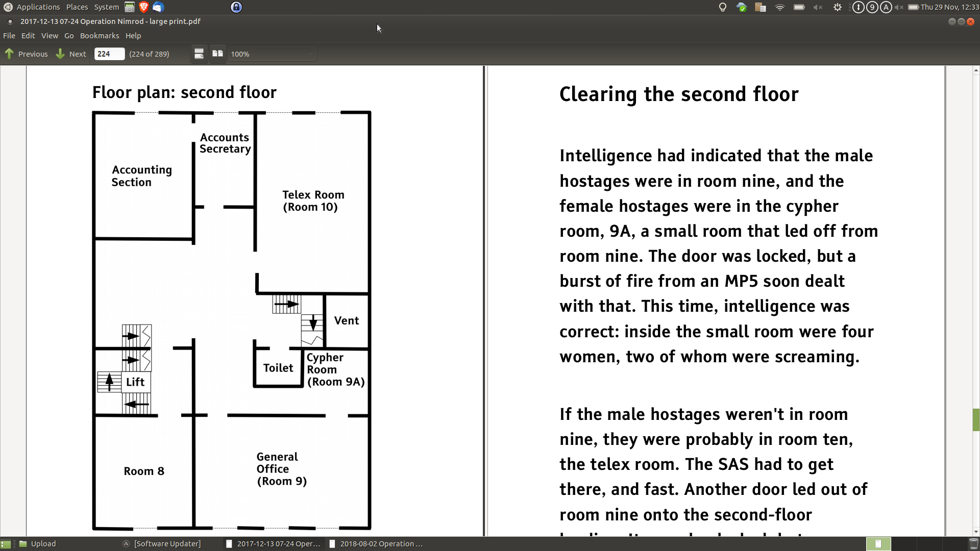Click the page number field showing 224
Viewport: 980px width, 551px height.
109,54
